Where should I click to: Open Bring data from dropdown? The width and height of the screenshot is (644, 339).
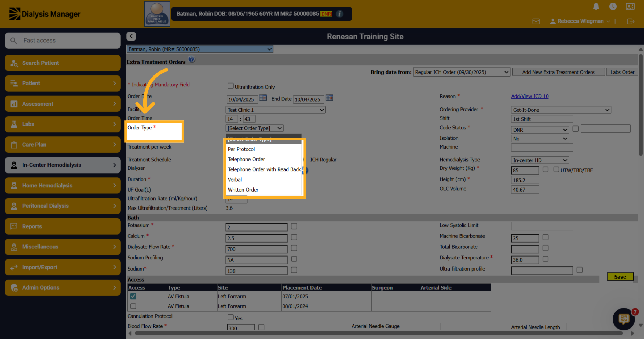click(x=462, y=72)
